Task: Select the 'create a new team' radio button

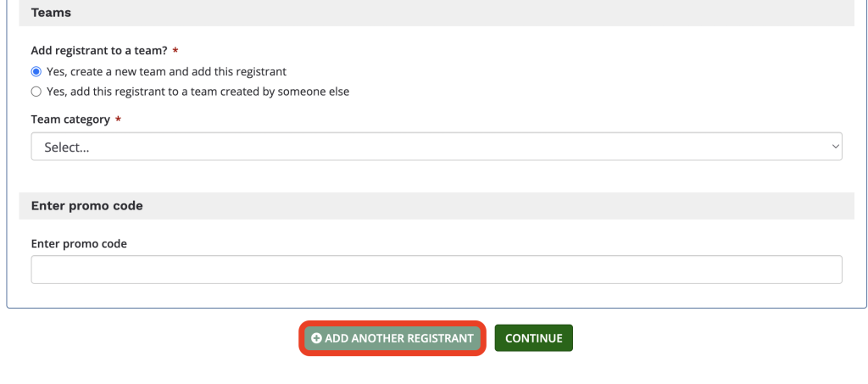Action: [36, 71]
